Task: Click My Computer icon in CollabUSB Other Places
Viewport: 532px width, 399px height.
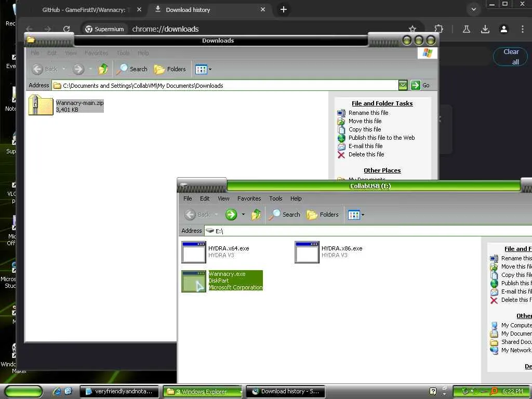Action: pyautogui.click(x=494, y=325)
